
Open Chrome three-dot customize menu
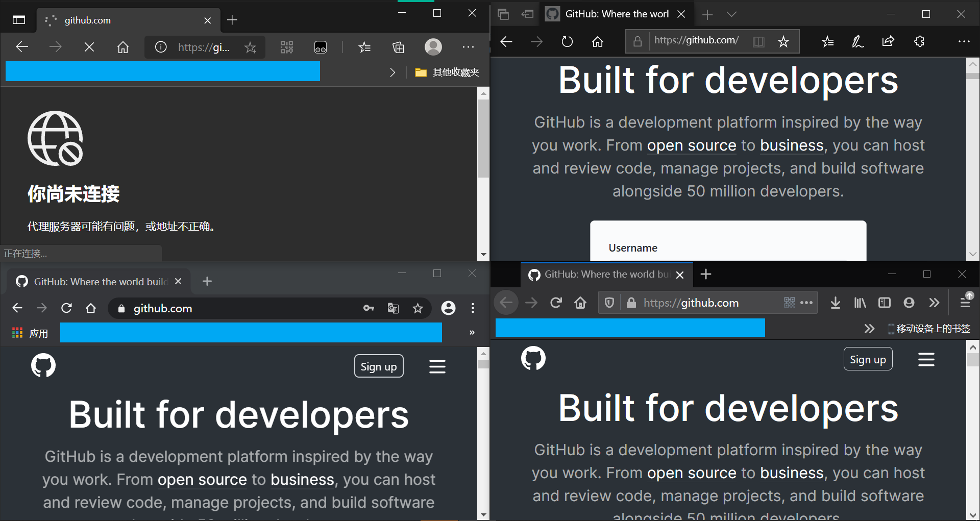(473, 308)
